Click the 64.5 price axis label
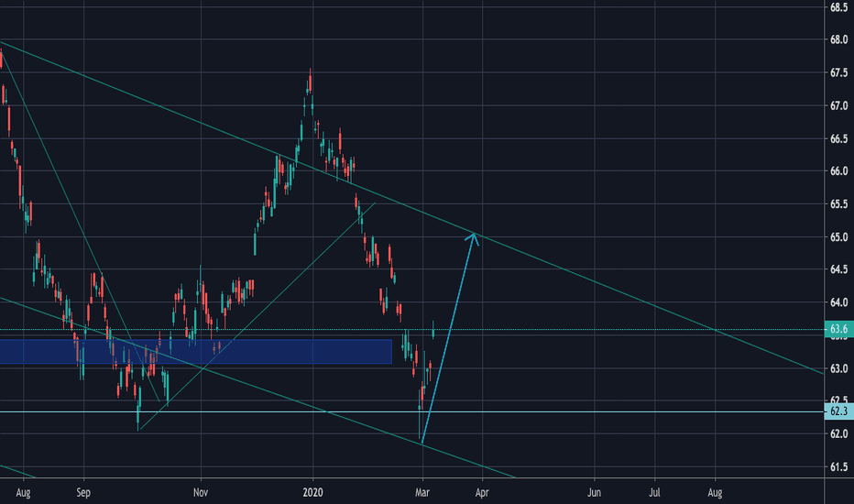 coord(838,269)
